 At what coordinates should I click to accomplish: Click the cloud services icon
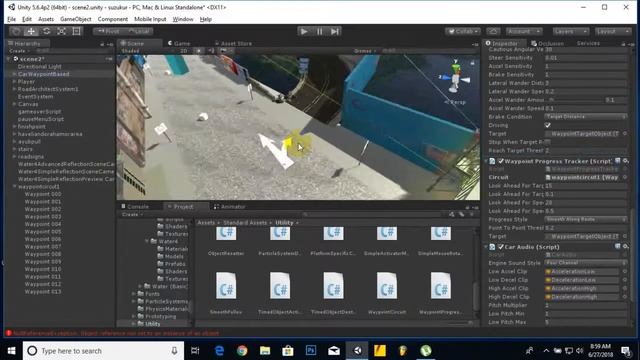click(x=493, y=31)
